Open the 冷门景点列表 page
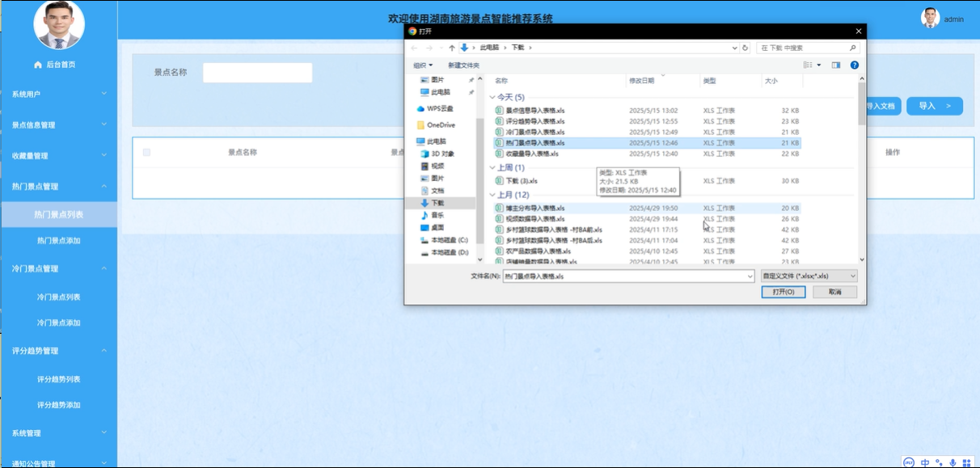Viewport: 980px width, 468px height. 58,297
